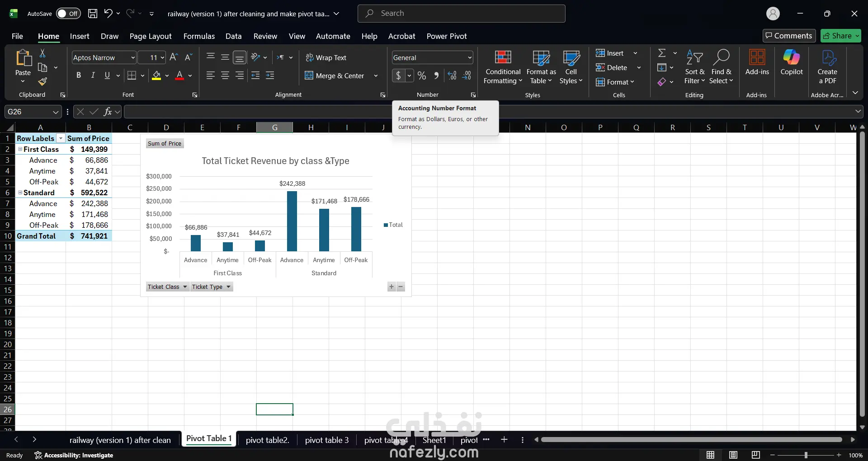Toggle Top Align
Viewport: 868px width, 461px height.
pyautogui.click(x=210, y=57)
